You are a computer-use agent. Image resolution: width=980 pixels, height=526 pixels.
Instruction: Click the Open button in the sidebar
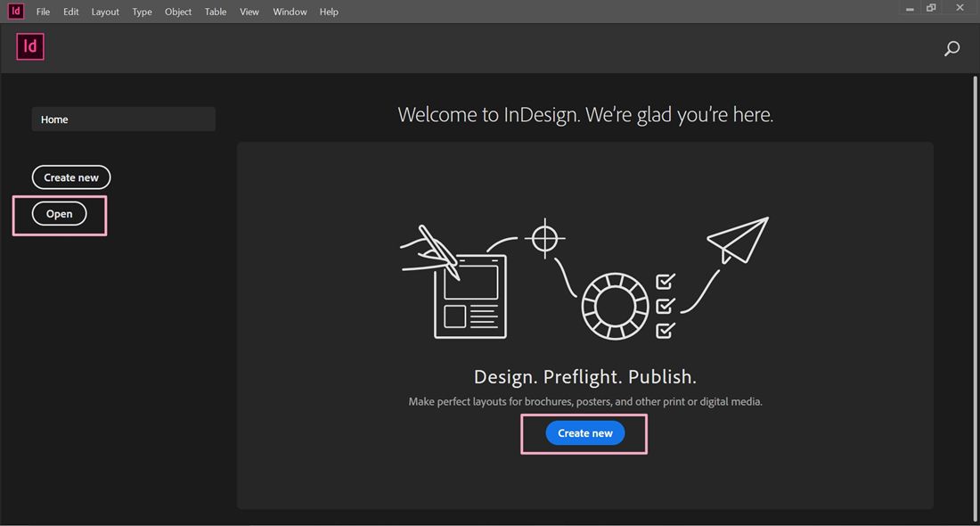[x=60, y=214]
